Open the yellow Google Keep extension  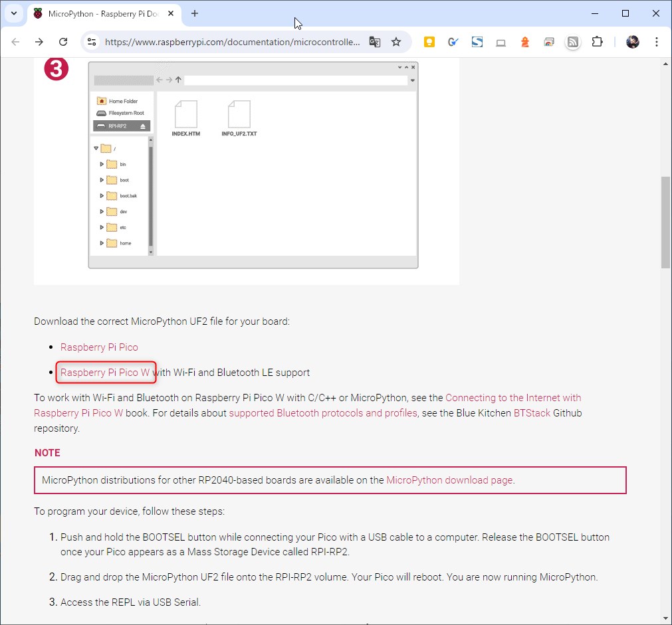(429, 42)
